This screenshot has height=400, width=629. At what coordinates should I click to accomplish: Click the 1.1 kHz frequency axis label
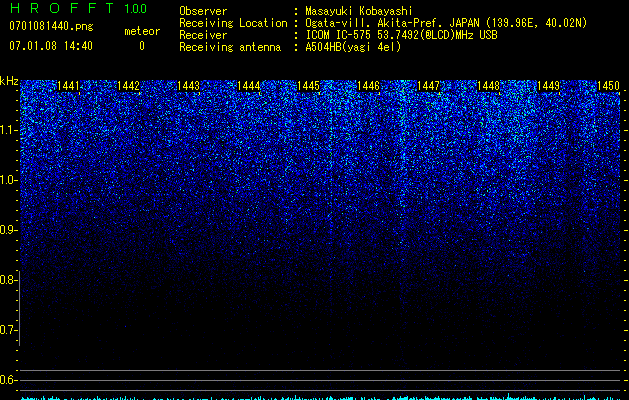coord(8,130)
